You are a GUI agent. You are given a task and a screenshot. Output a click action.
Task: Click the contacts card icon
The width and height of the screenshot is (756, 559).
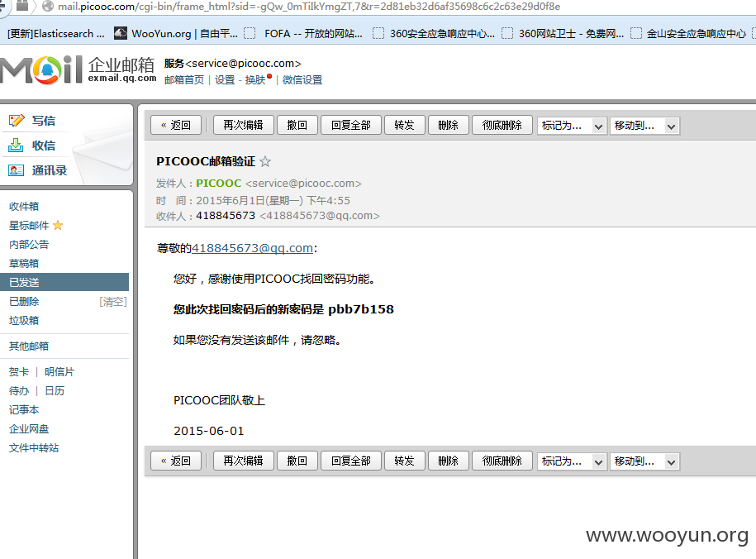point(16,170)
